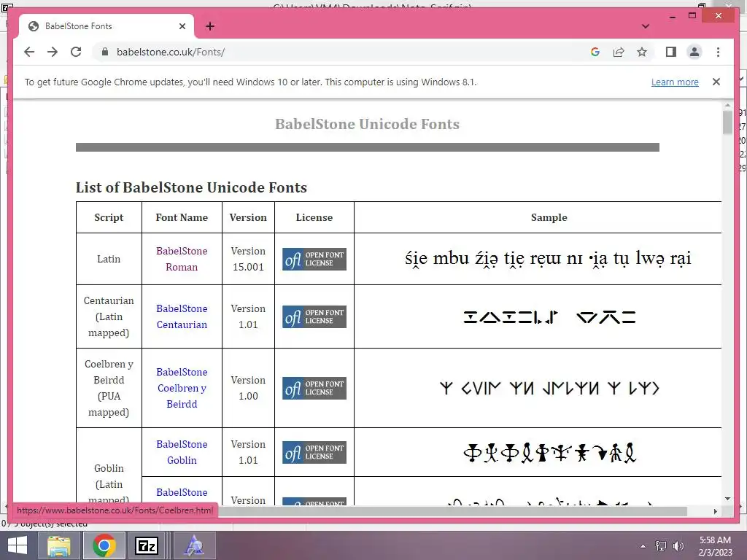Click the 'Sample' column header

pyautogui.click(x=549, y=217)
